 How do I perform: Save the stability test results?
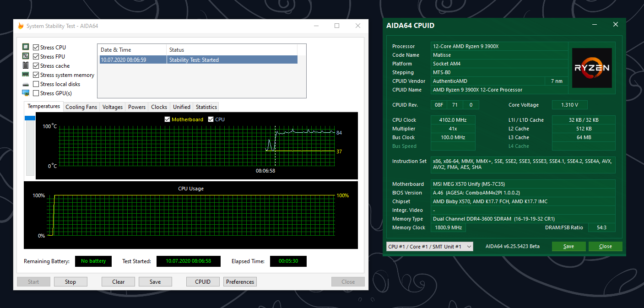155,282
